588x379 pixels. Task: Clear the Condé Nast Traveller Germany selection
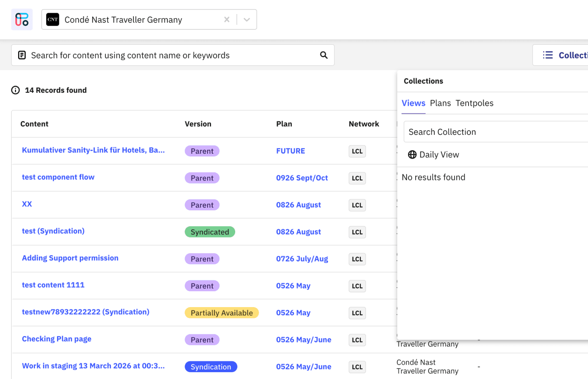[x=227, y=19]
